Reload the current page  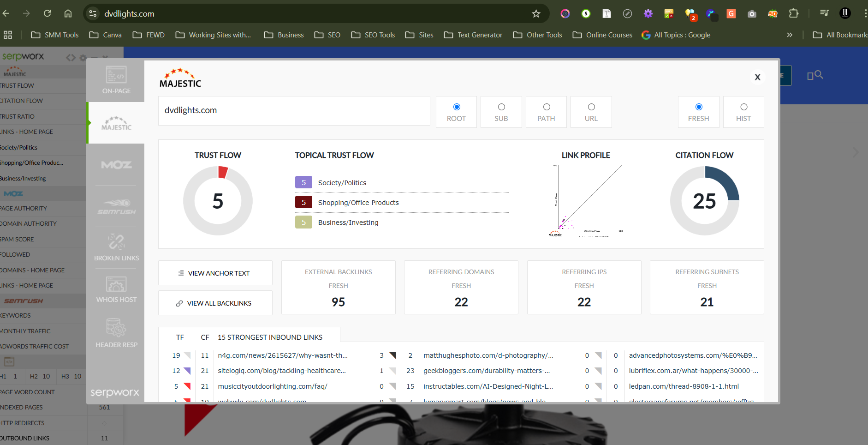tap(47, 13)
